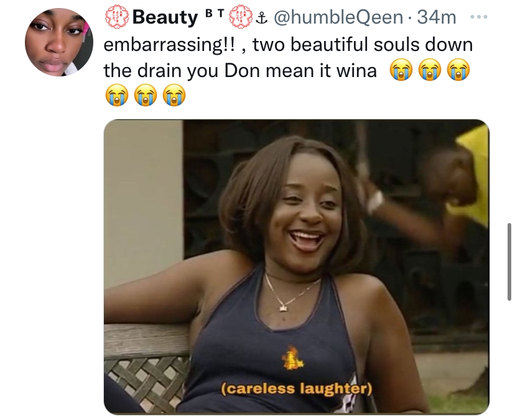The height and width of the screenshot is (420, 515).
Task: Click the profile avatar of Beauty
Action: point(59,42)
